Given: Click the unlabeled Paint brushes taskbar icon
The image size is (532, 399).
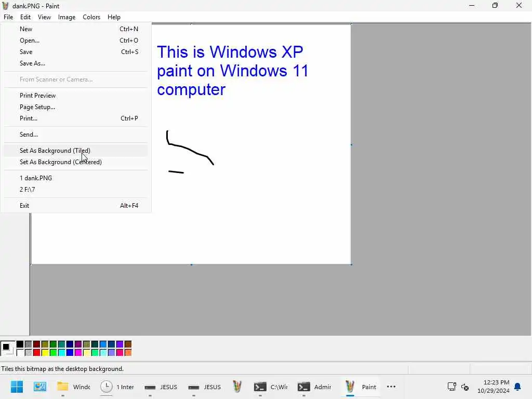Looking at the screenshot, I should (x=237, y=387).
